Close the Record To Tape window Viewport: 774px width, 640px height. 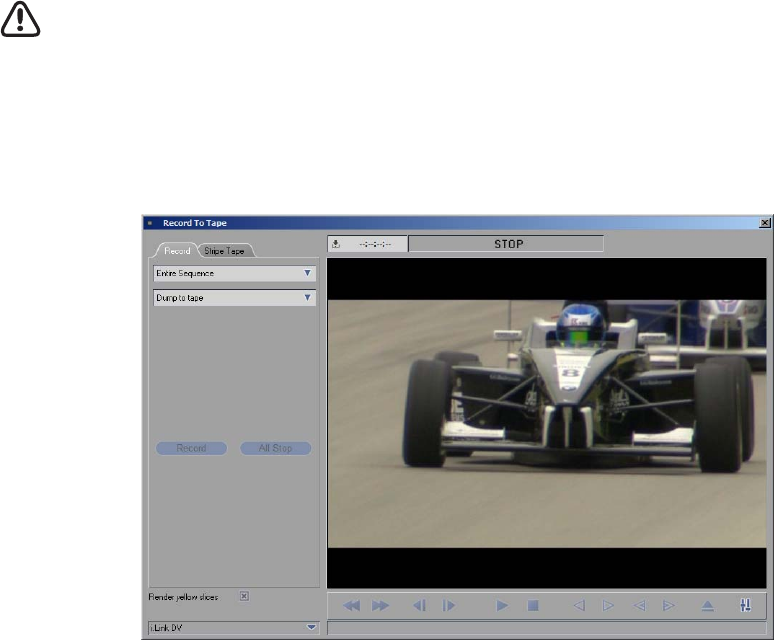click(765, 223)
